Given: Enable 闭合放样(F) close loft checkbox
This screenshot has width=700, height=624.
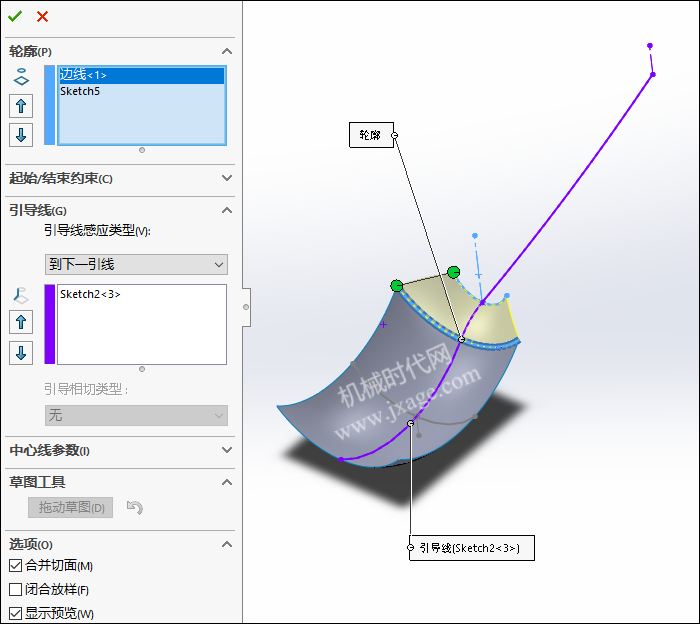Looking at the screenshot, I should (x=16, y=590).
